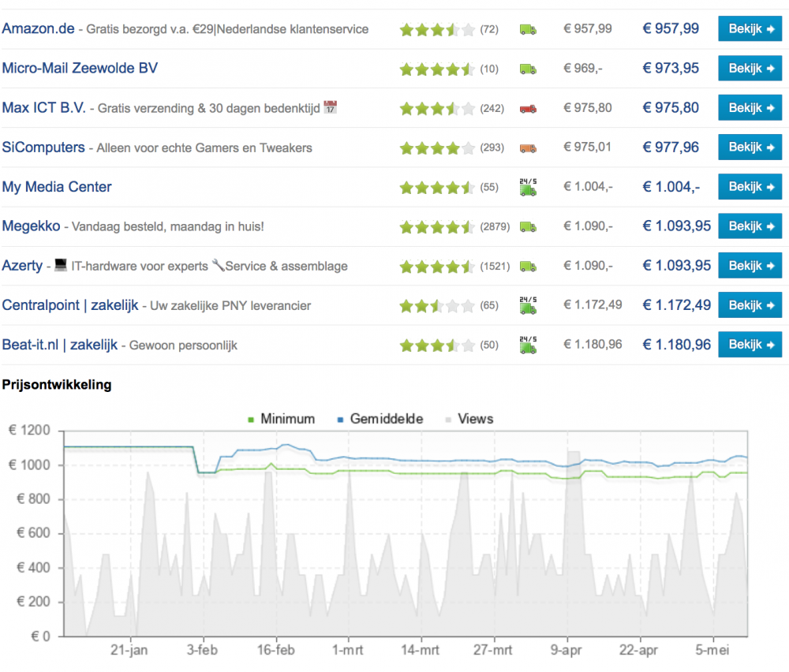Image resolution: width=789 pixels, height=672 pixels.
Task: Open Centralpoint star rating reviews
Action: point(437,306)
